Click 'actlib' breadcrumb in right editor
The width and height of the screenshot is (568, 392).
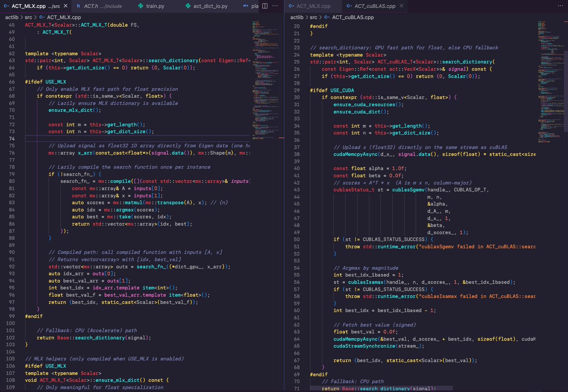[x=297, y=17]
